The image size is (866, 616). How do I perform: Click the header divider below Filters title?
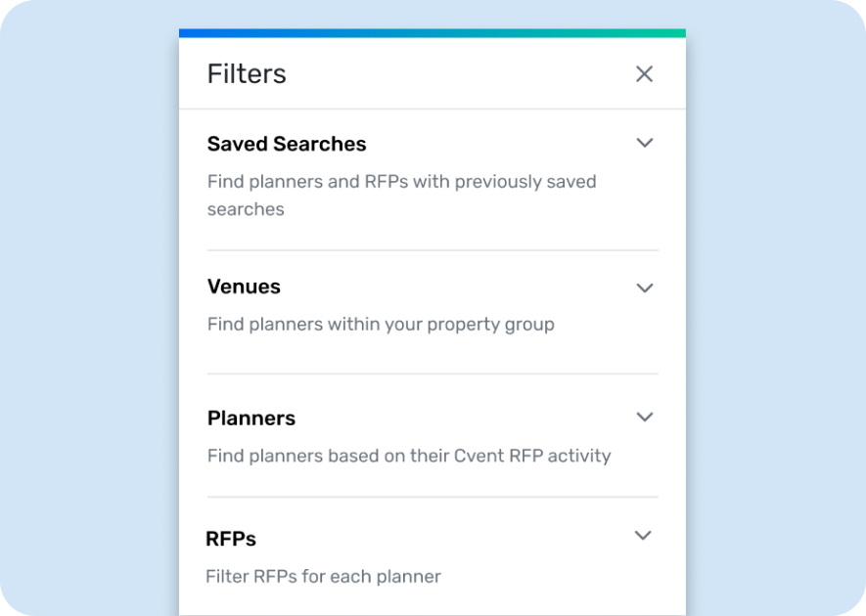(x=433, y=109)
